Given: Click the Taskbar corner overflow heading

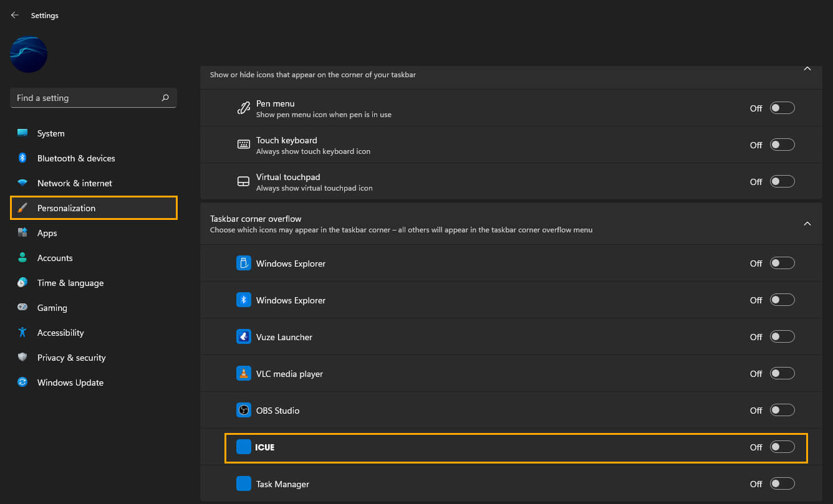Looking at the screenshot, I should click(256, 219).
